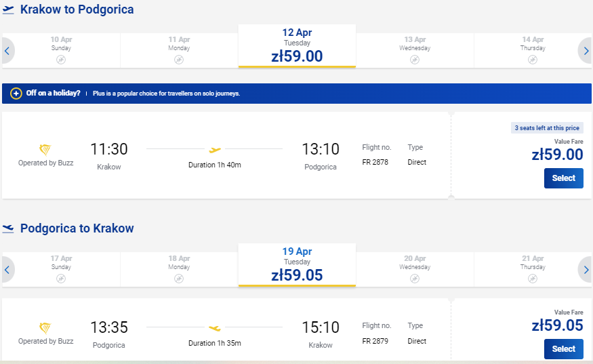Click the 3 seats left at this price badge
This screenshot has height=364, width=593.
(547, 128)
